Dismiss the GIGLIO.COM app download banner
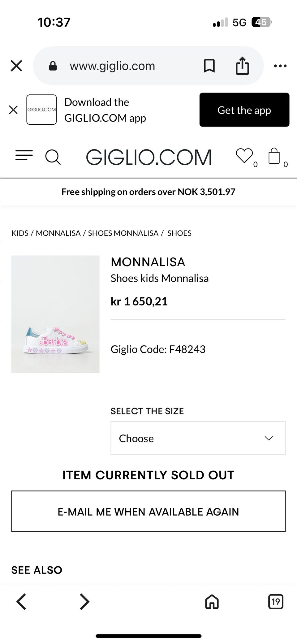297x644 pixels. [13, 110]
